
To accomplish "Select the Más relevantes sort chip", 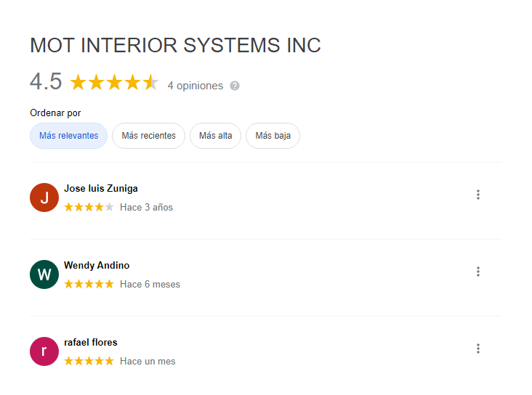I will point(69,136).
